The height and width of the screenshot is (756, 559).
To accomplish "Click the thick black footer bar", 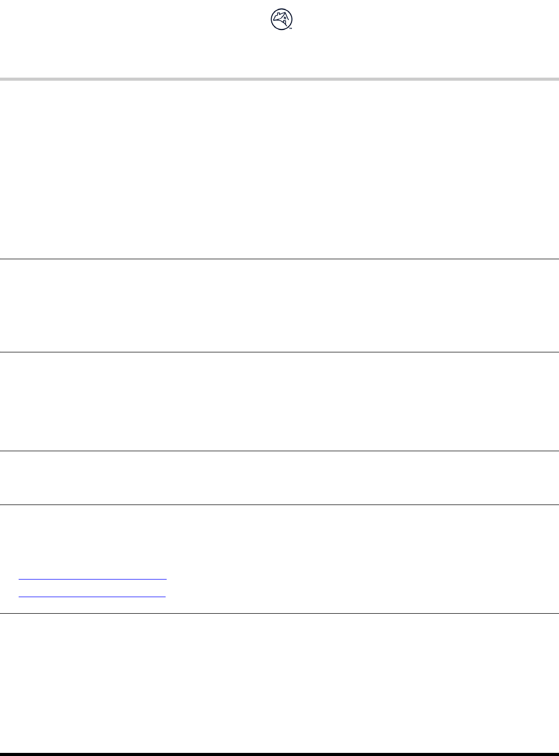I will tap(279, 754).
